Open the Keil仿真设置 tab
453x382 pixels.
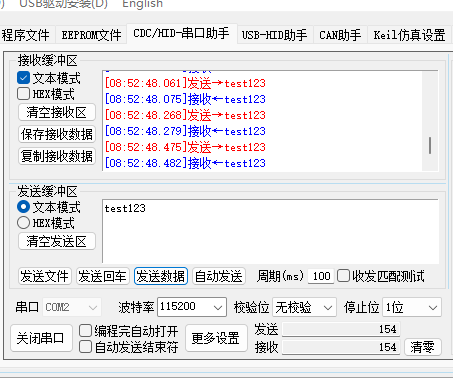pyautogui.click(x=409, y=35)
